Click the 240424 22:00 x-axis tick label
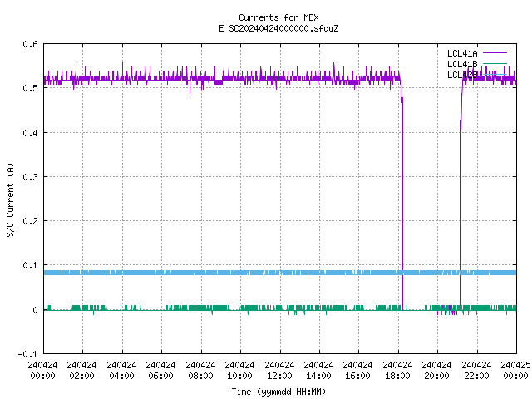 476,371
